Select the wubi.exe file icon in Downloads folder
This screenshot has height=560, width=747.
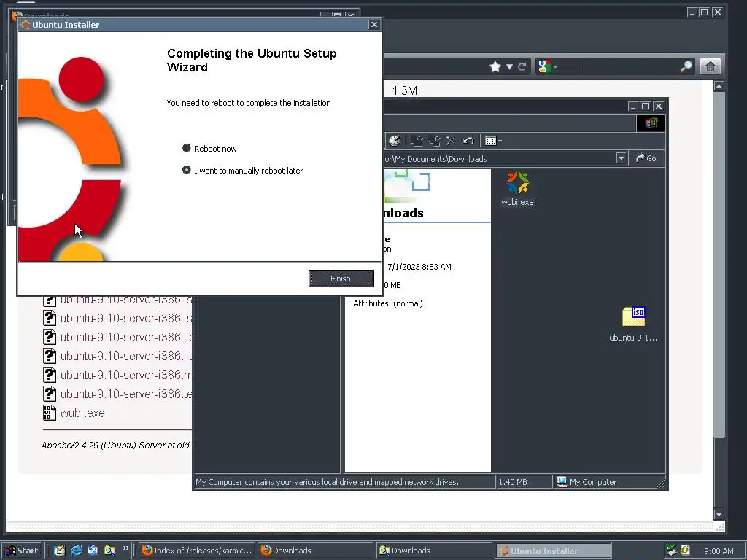tap(517, 189)
